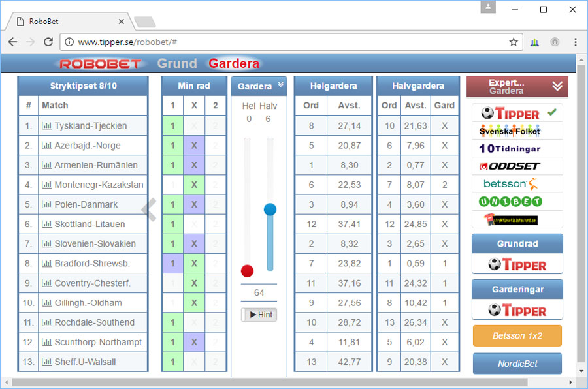Screen dimensions: 588x389
Task: Open stats chart icon for Bradford-Shrewsb.
Action: pos(46,264)
